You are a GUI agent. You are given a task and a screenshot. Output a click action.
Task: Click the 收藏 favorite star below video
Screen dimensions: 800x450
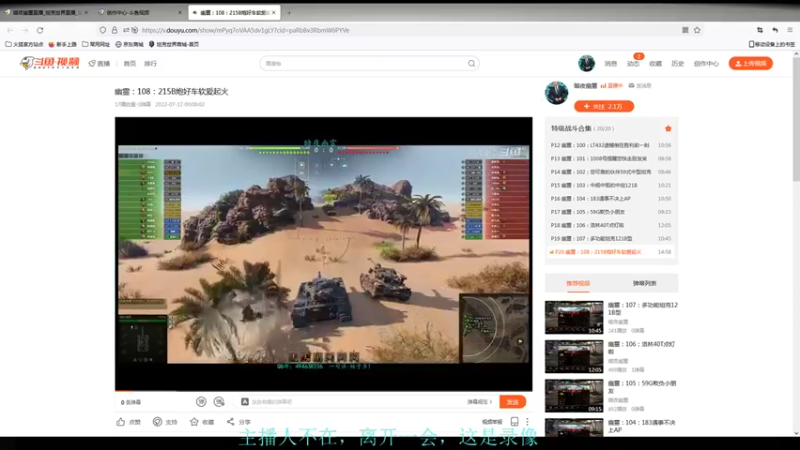194,422
